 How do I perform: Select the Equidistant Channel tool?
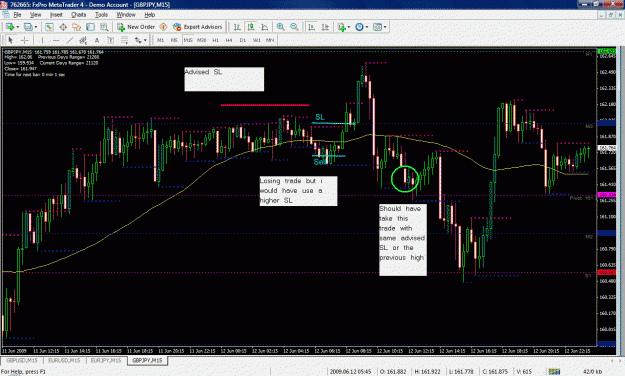83,40
